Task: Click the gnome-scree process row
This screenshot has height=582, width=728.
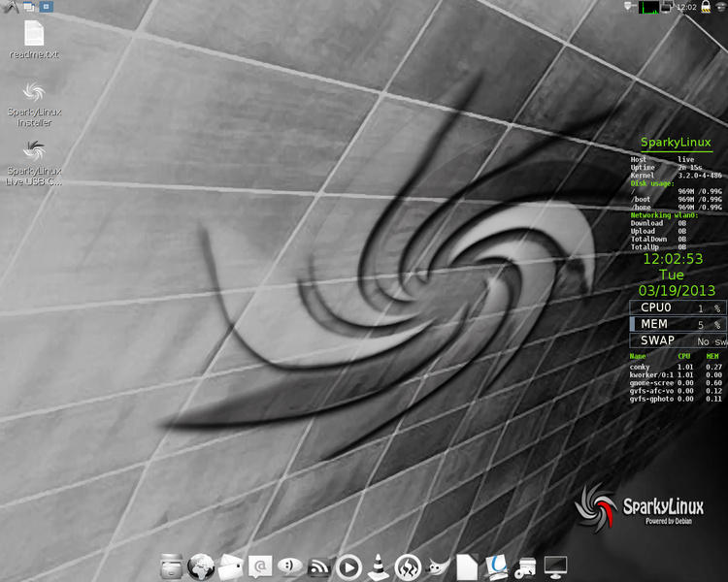Action: [x=676, y=383]
